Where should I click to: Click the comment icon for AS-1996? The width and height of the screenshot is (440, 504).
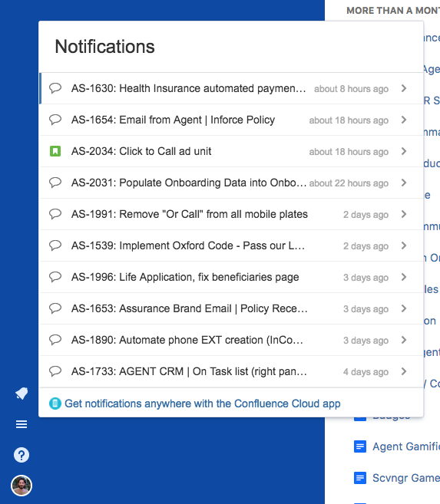point(55,277)
